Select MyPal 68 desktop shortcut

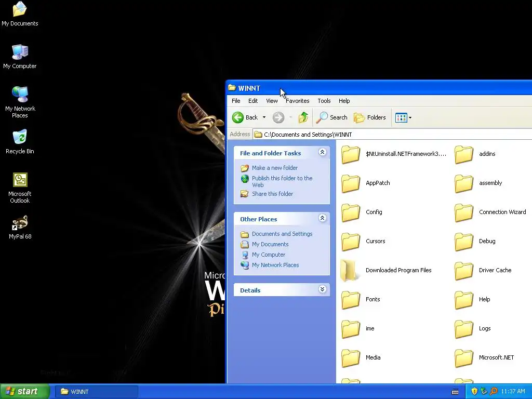coord(20,227)
